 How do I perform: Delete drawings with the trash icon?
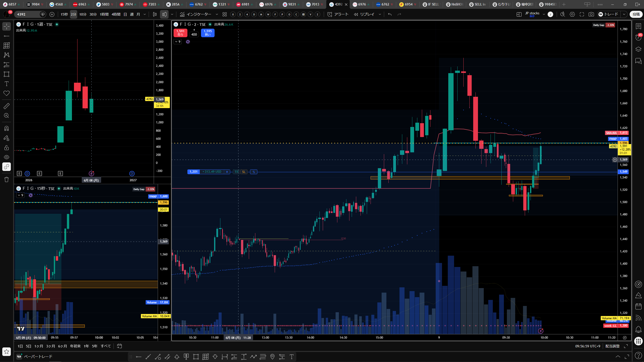coord(7,179)
